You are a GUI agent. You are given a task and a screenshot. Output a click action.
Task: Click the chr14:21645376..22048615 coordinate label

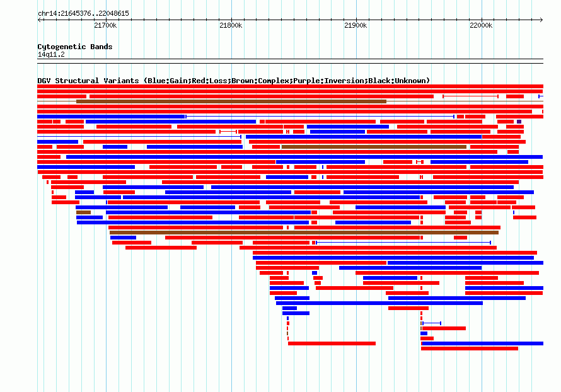(x=83, y=14)
